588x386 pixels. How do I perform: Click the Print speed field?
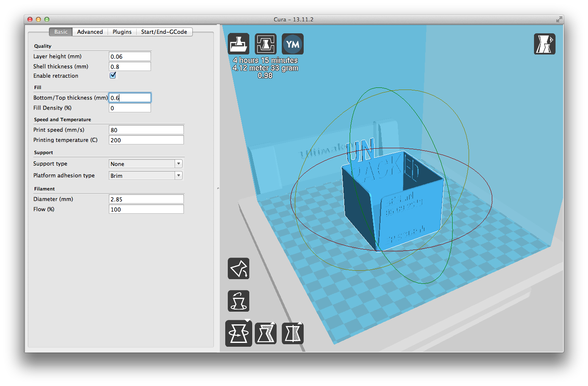tap(146, 130)
